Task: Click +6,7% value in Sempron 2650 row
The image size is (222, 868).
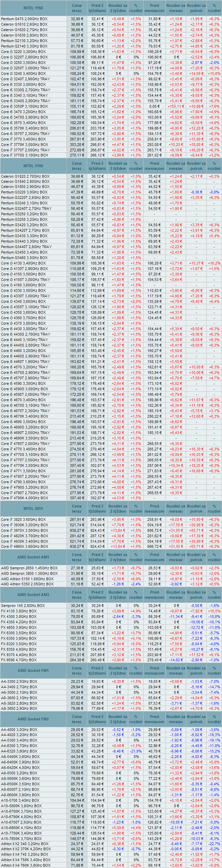Action: (x=136, y=568)
